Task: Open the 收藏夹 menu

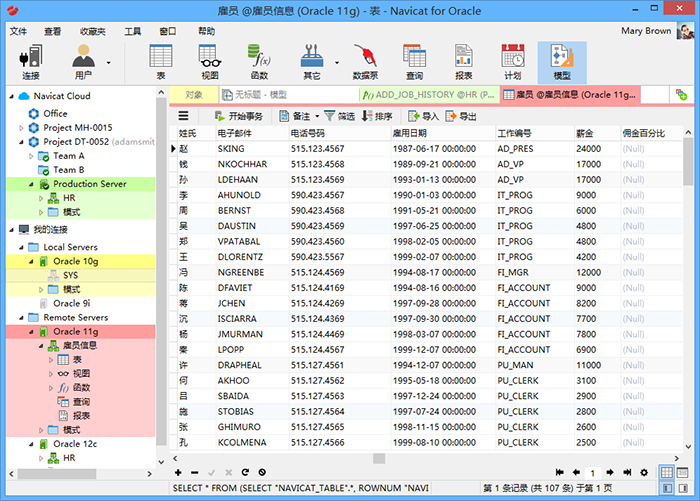Action: click(92, 31)
